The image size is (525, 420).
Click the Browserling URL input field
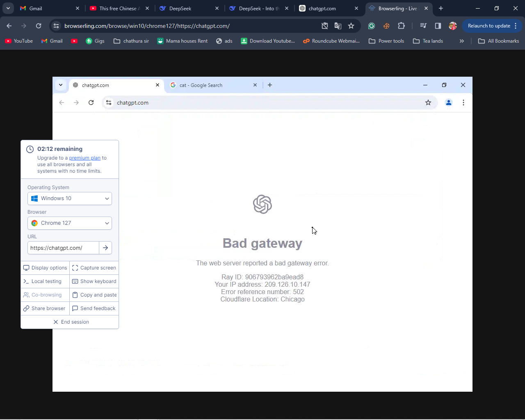coord(63,248)
